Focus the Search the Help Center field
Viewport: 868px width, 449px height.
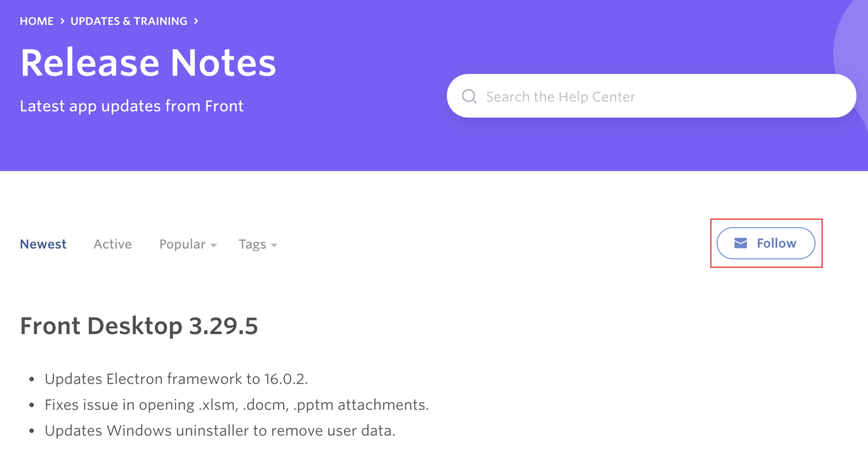click(656, 96)
